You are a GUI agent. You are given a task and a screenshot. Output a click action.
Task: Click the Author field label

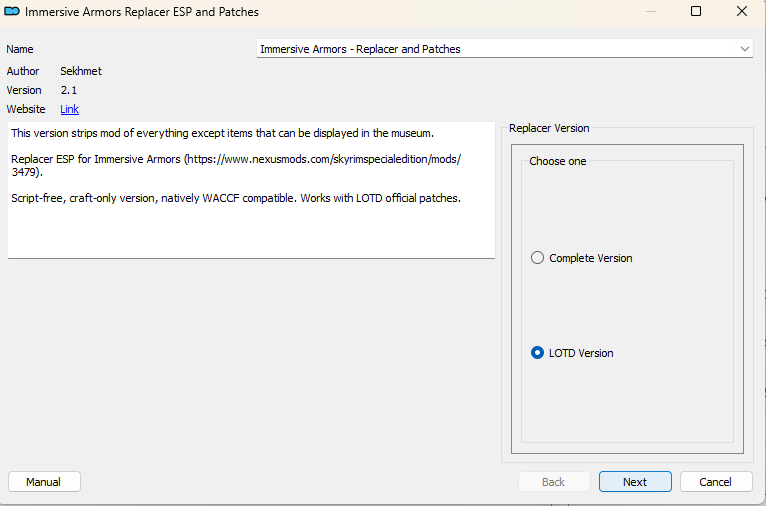click(23, 71)
